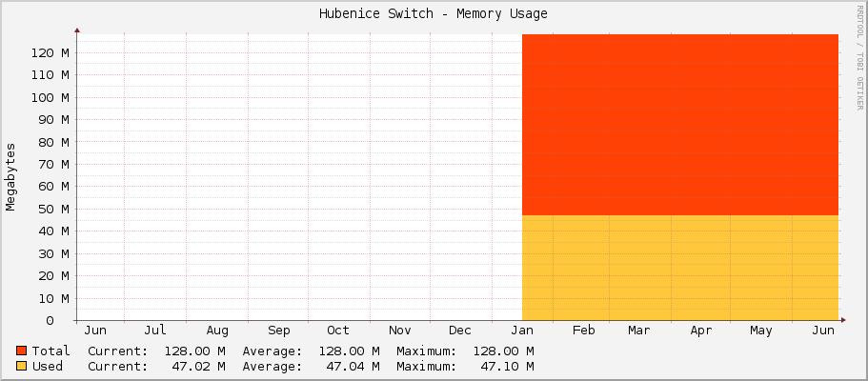
Task: Click the 90 M y-axis tick label
Action: tap(54, 120)
